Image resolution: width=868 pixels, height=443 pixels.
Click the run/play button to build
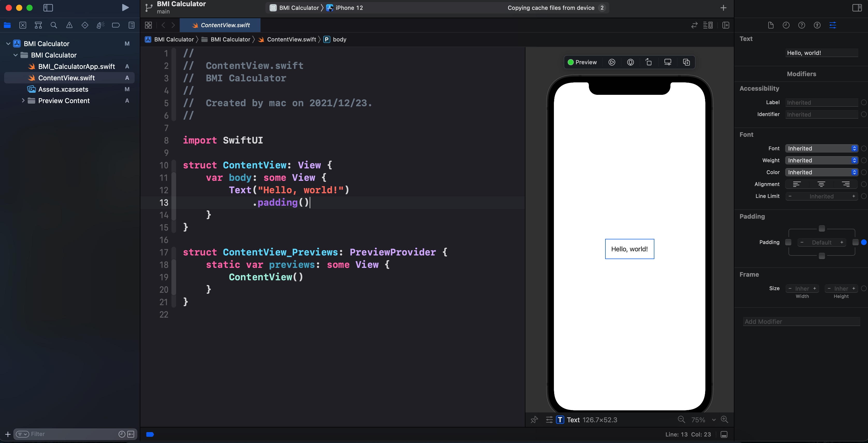coord(125,7)
